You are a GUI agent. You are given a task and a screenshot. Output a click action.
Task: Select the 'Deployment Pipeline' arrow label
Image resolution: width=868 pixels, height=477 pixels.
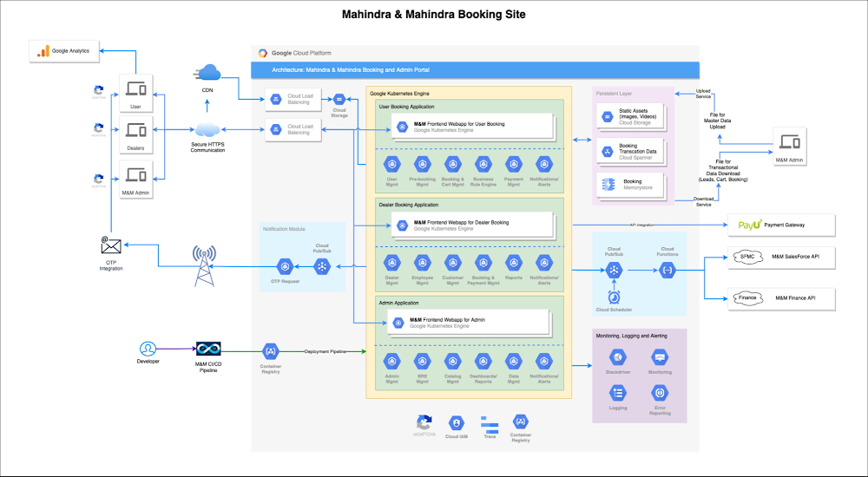[325, 351]
